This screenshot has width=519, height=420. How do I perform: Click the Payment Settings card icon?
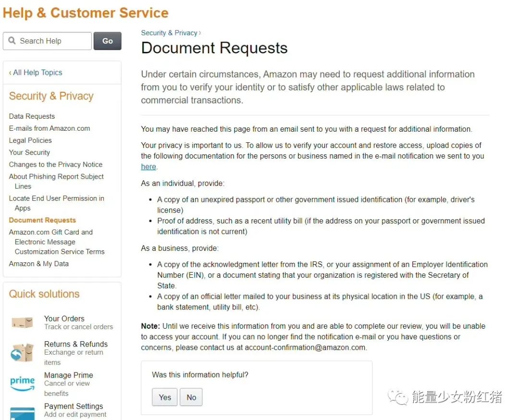tap(22, 413)
